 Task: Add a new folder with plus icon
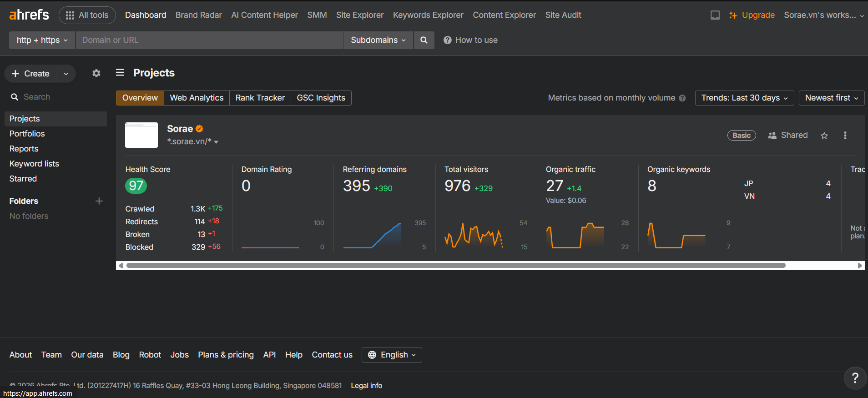pyautogui.click(x=99, y=201)
